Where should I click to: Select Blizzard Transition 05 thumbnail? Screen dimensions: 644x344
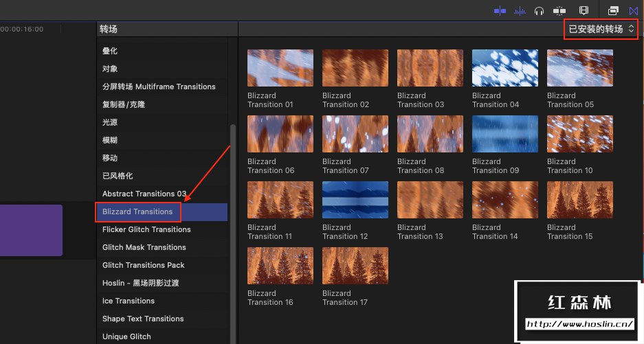[580, 68]
